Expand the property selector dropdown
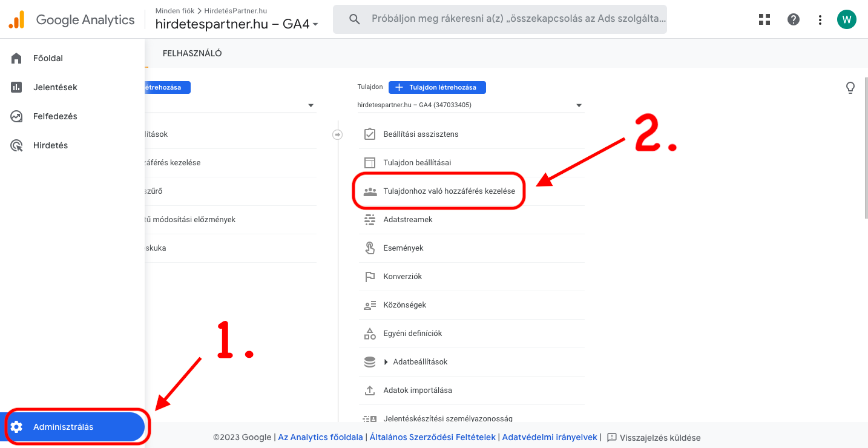The image size is (868, 448). 579,105
